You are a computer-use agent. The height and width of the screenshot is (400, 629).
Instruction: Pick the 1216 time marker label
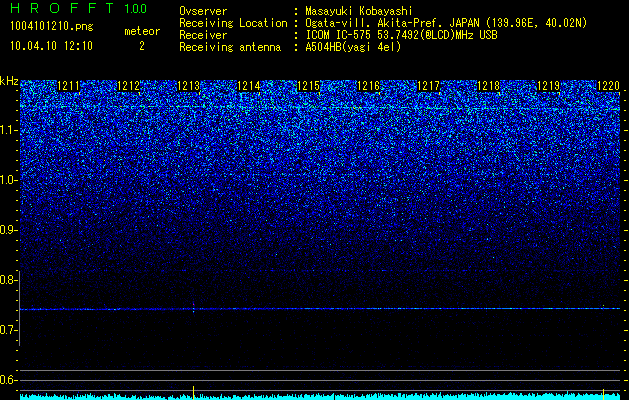point(368,86)
